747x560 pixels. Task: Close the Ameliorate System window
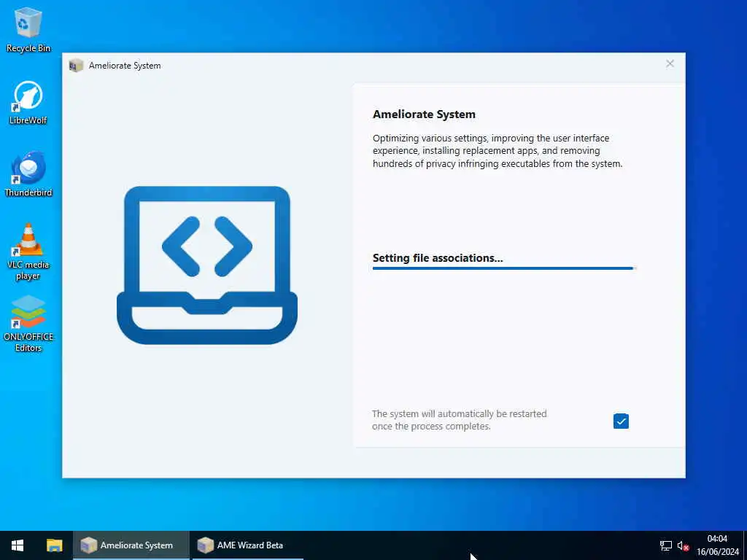point(670,64)
